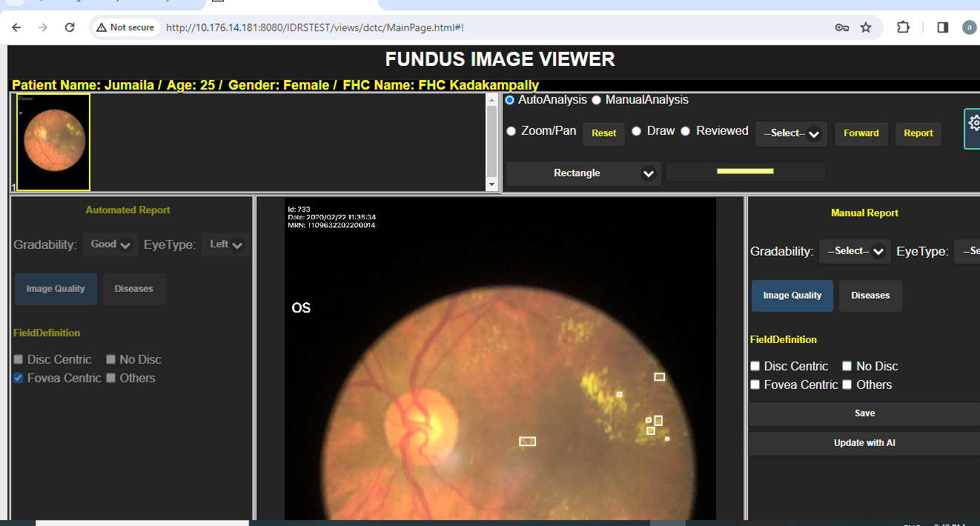Open Automated Report Gradability Good dropdown
Viewport: 980px width, 526px height.
click(x=110, y=244)
